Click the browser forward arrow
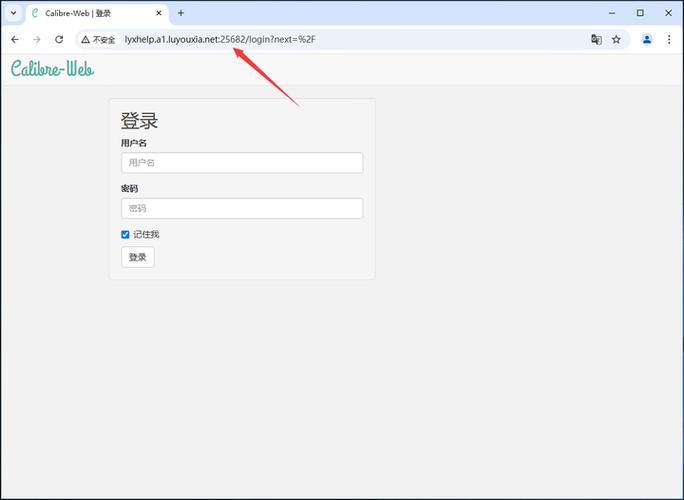Screen dimensions: 684x500 point(37,40)
